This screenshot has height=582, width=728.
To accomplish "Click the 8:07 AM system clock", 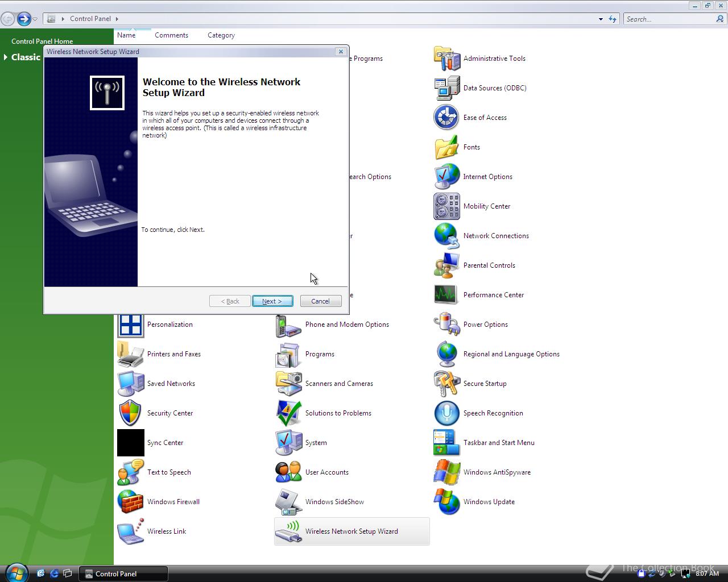I will pyautogui.click(x=708, y=573).
